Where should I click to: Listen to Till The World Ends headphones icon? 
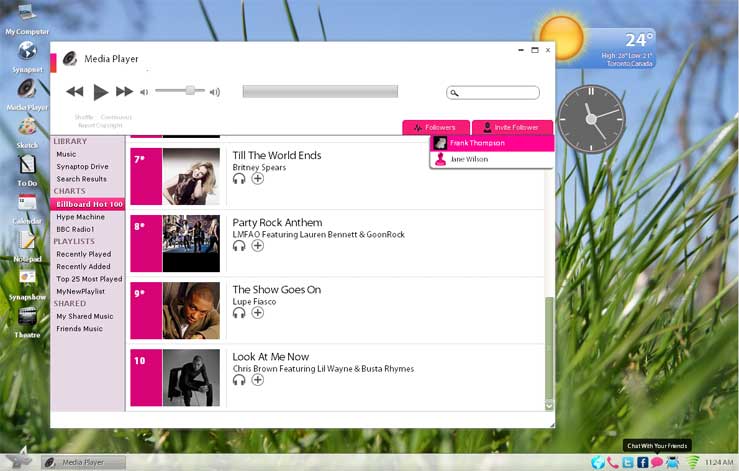(x=239, y=179)
